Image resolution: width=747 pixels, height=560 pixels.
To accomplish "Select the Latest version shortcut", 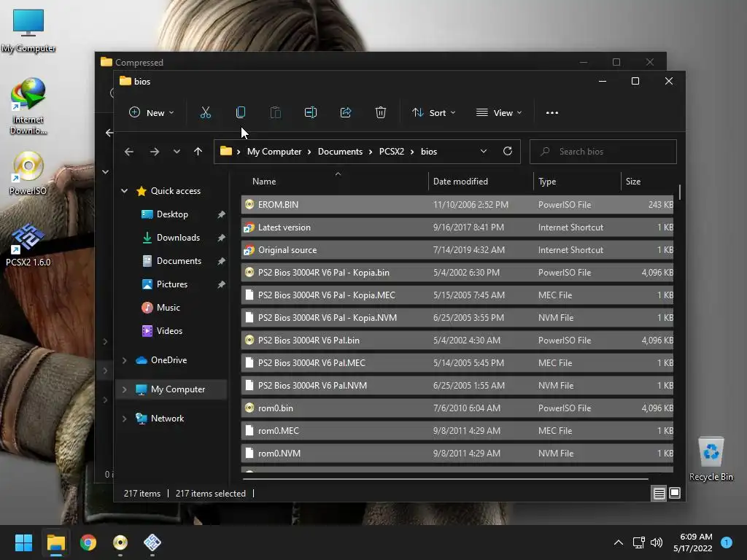I will tap(457, 227).
